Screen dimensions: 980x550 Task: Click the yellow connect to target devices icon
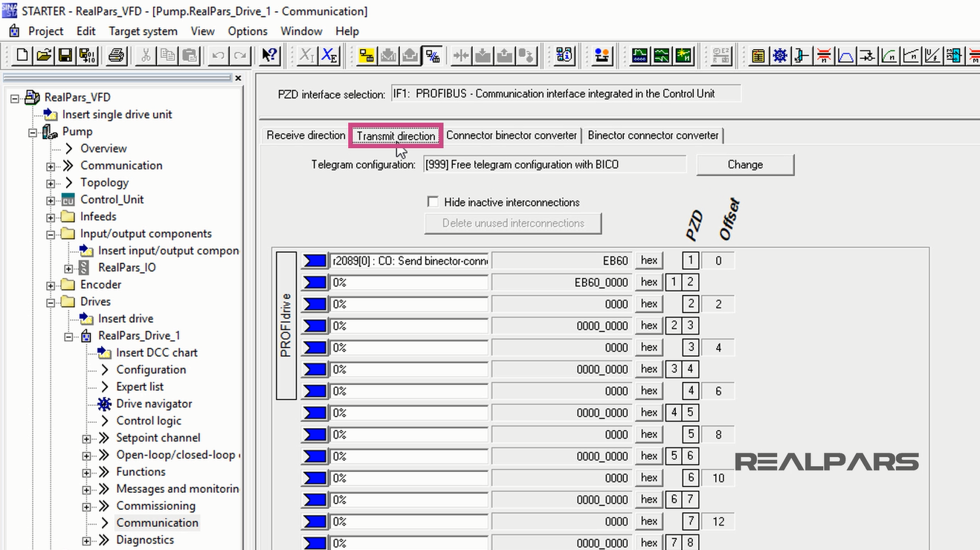367,56
